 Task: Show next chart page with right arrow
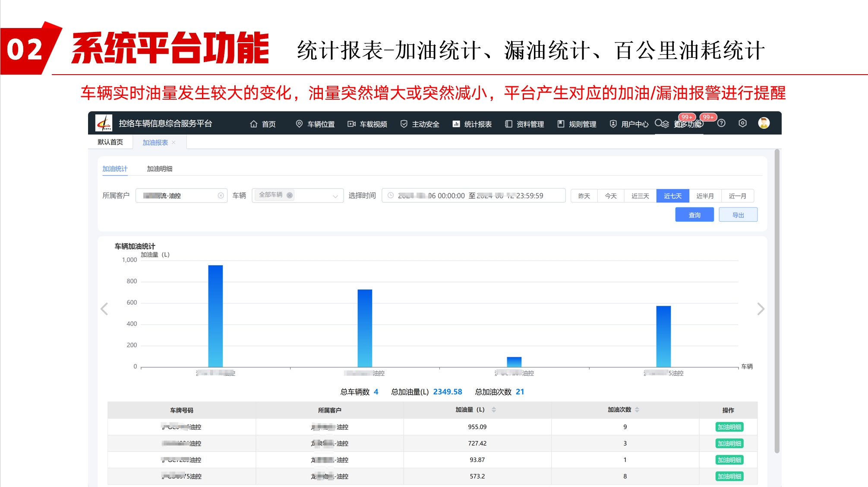point(761,309)
